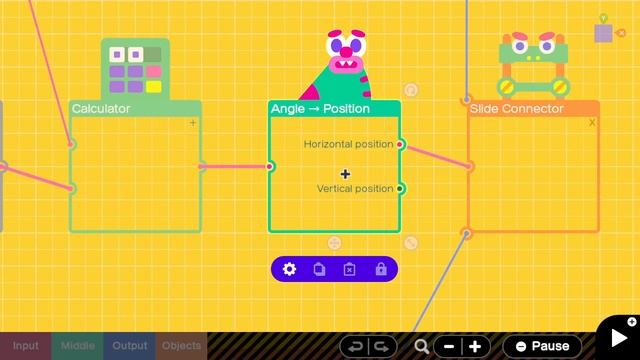This screenshot has width=640, height=360.
Task: Click the Calculator lower input port
Action: [71, 188]
